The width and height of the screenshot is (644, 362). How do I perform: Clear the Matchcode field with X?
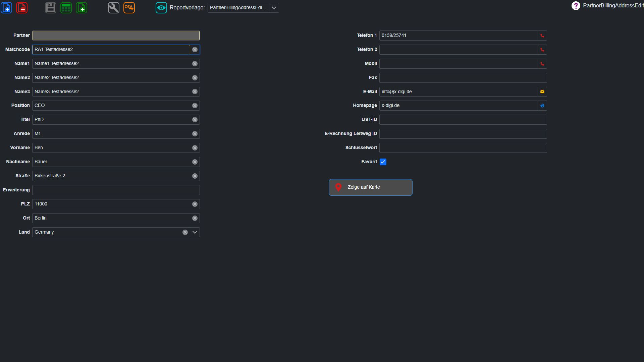pos(195,50)
